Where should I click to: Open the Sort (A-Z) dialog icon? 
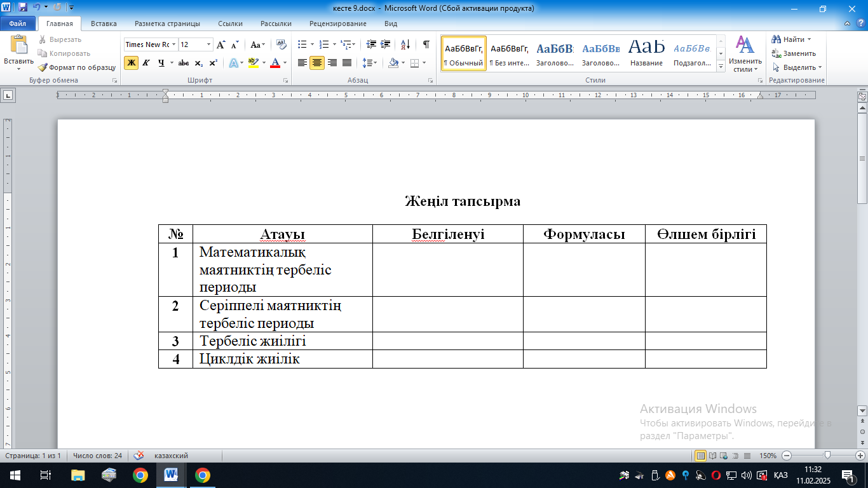(405, 44)
